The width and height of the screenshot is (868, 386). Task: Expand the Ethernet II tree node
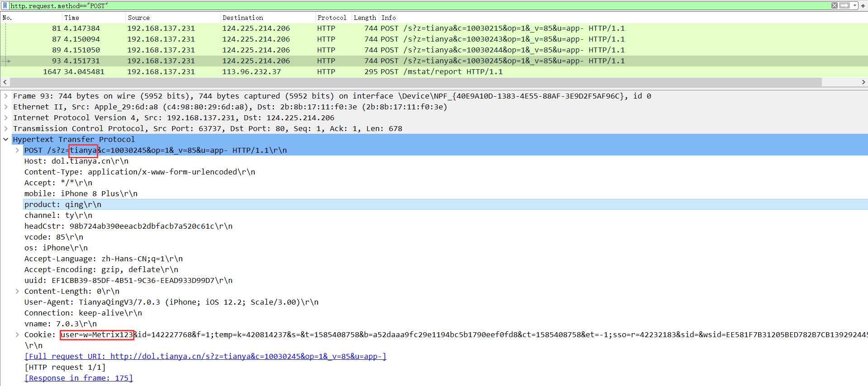(6, 107)
